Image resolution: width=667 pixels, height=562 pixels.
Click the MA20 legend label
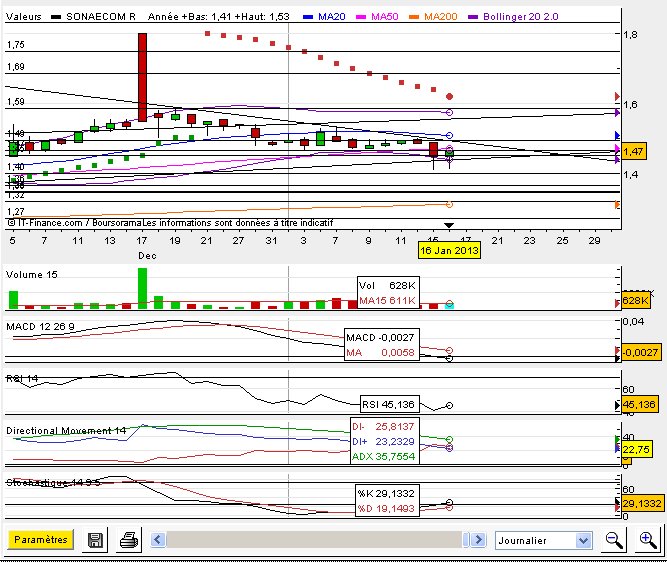coord(331,17)
